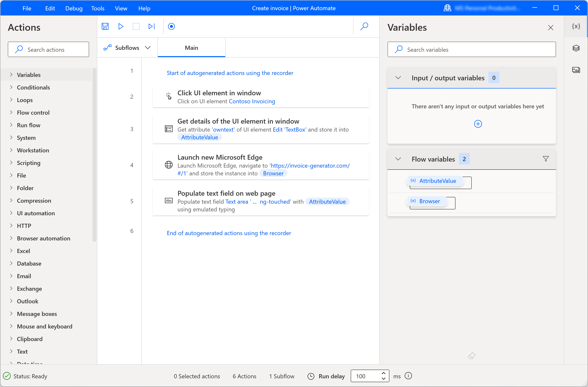588x387 pixels.
Task: Expand the Input output variables section
Action: [397, 78]
